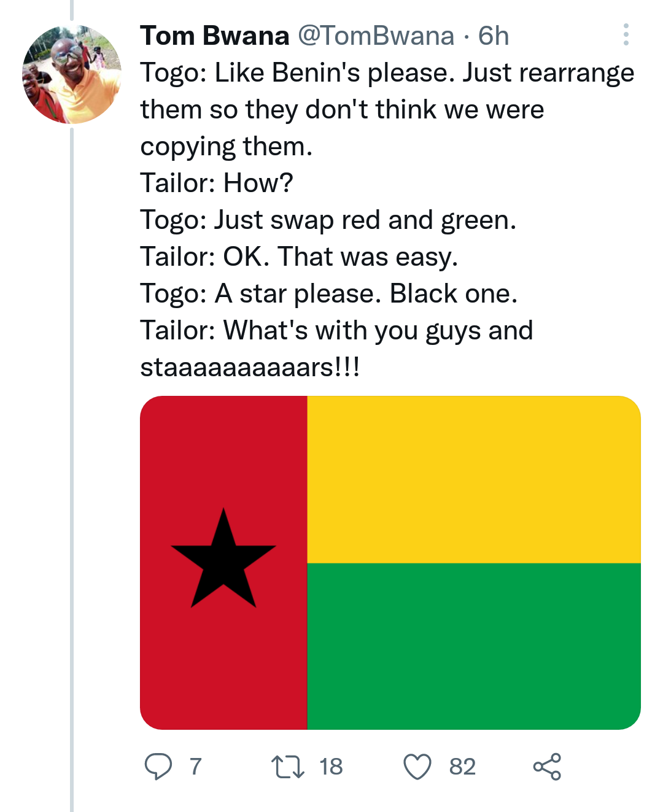Click the yellow section of the flag
The width and height of the screenshot is (663, 812).
(x=473, y=479)
